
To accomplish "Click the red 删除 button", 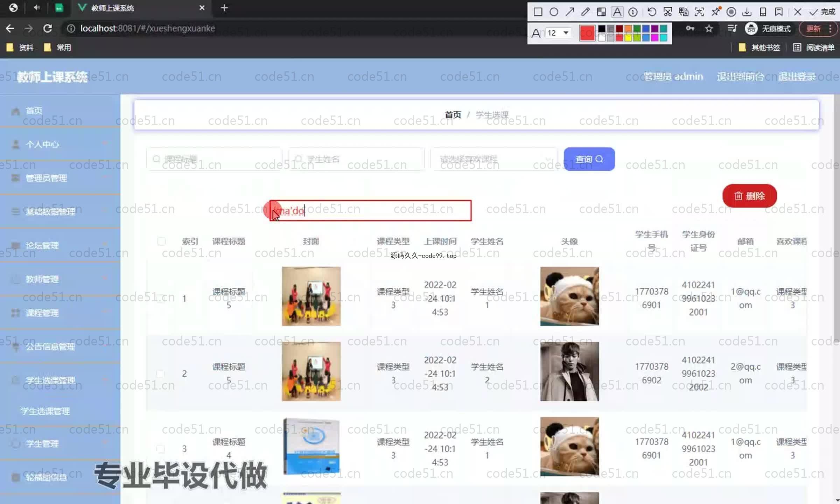I will point(750,196).
